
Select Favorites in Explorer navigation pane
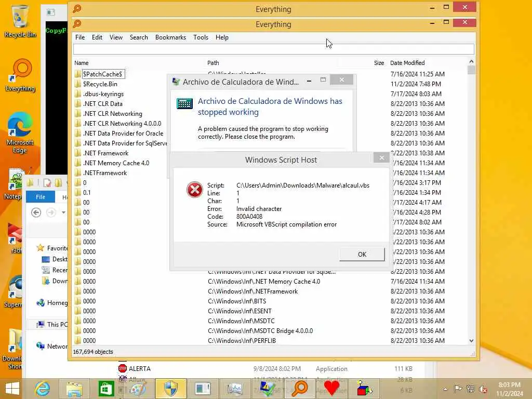point(52,248)
